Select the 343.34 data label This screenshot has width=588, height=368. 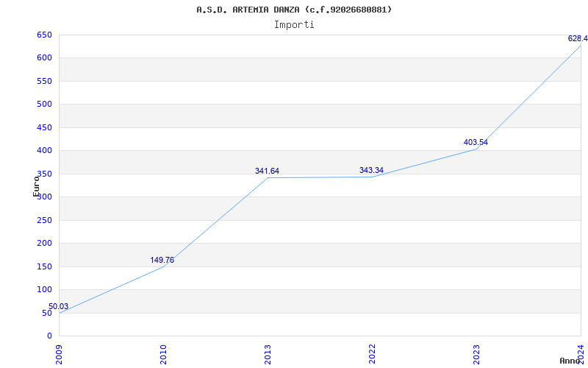371,170
